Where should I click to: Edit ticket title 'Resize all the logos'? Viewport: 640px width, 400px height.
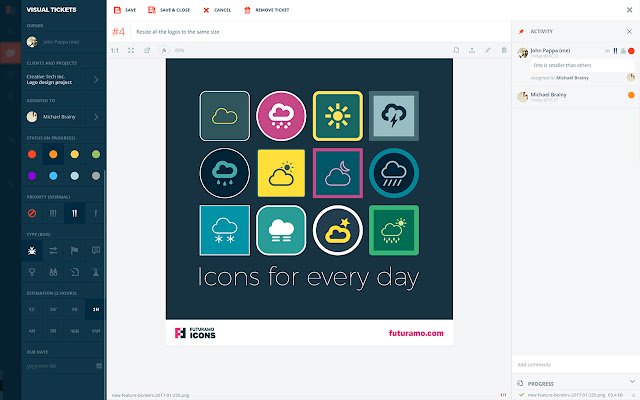click(x=178, y=32)
